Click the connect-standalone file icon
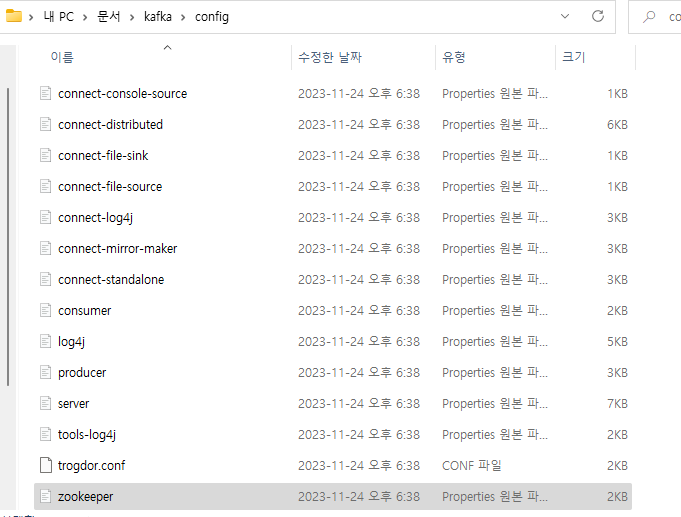 [x=46, y=279]
